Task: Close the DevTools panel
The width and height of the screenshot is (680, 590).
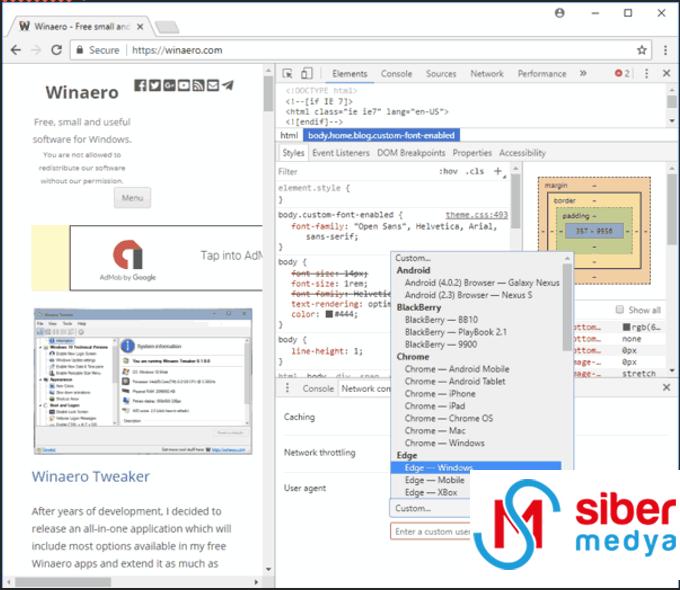Action: pos(667,73)
